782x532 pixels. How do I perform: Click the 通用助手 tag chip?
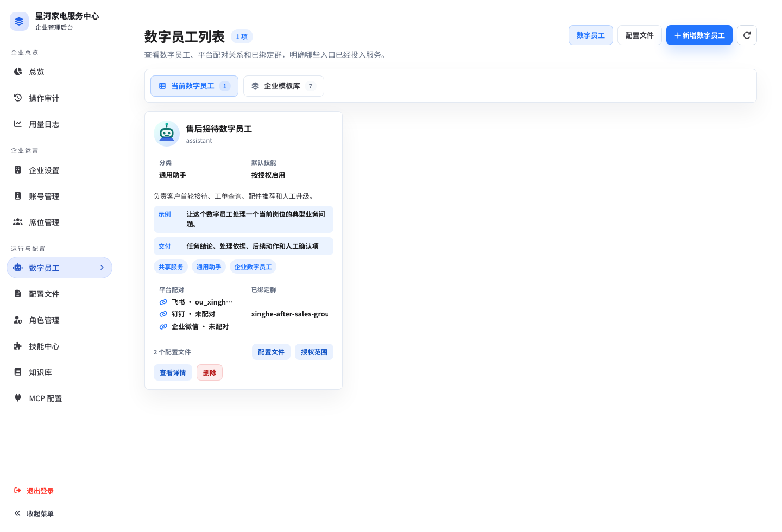coord(209,267)
